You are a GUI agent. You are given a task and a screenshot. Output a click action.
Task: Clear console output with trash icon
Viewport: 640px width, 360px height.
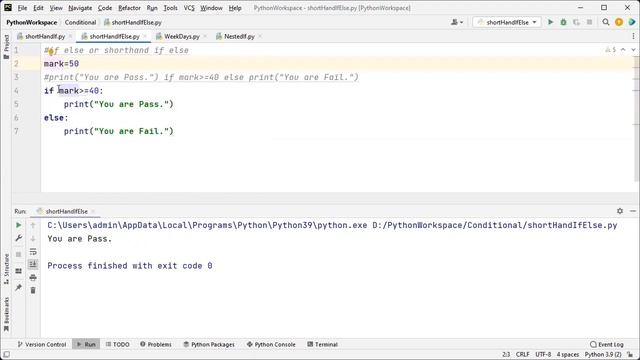click(33, 291)
